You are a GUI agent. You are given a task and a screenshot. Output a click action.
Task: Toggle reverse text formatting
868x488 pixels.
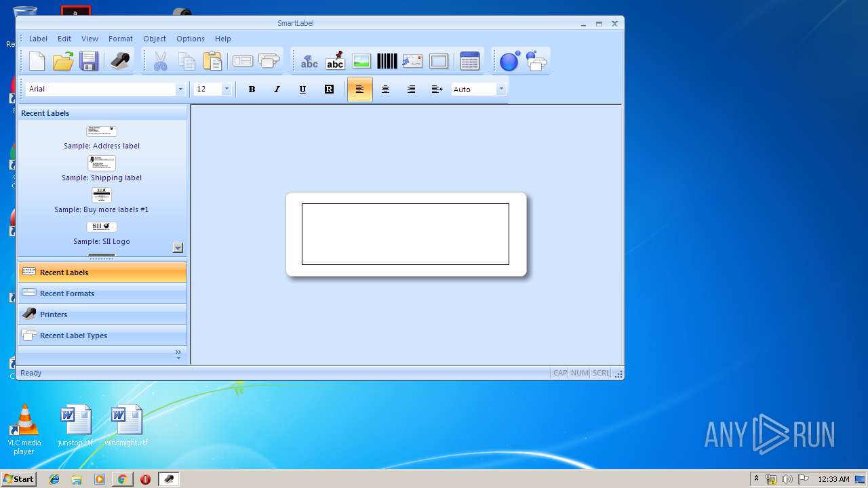pos(329,89)
